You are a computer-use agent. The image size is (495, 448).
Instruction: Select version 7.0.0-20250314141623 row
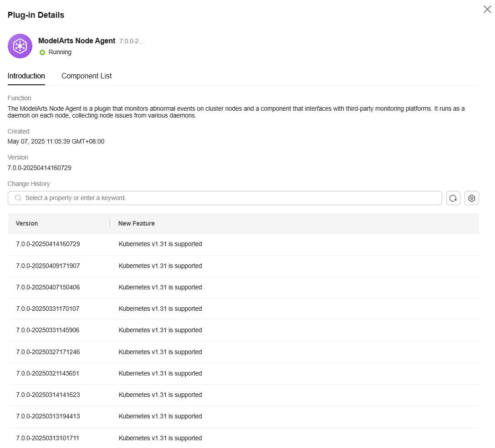[x=243, y=395]
